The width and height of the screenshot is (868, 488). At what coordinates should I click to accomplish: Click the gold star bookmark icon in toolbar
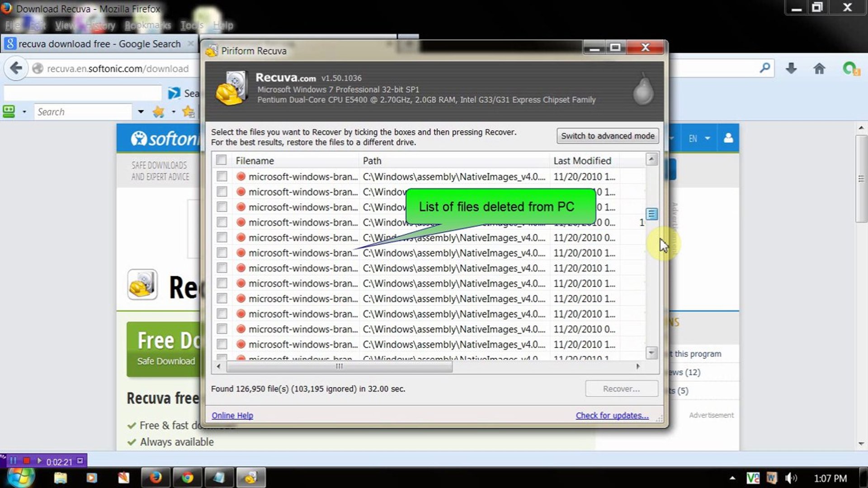[158, 112]
